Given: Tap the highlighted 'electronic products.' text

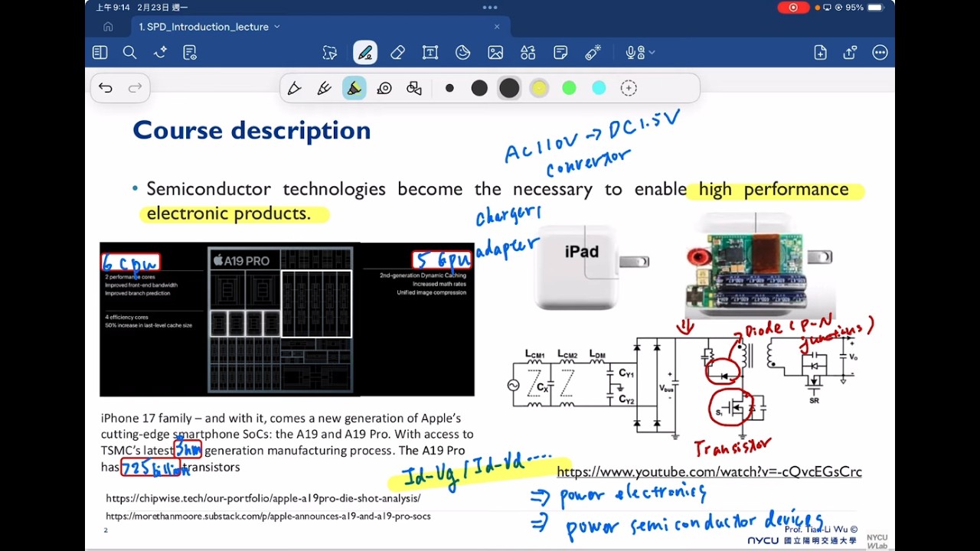Looking at the screenshot, I should pos(228,214).
